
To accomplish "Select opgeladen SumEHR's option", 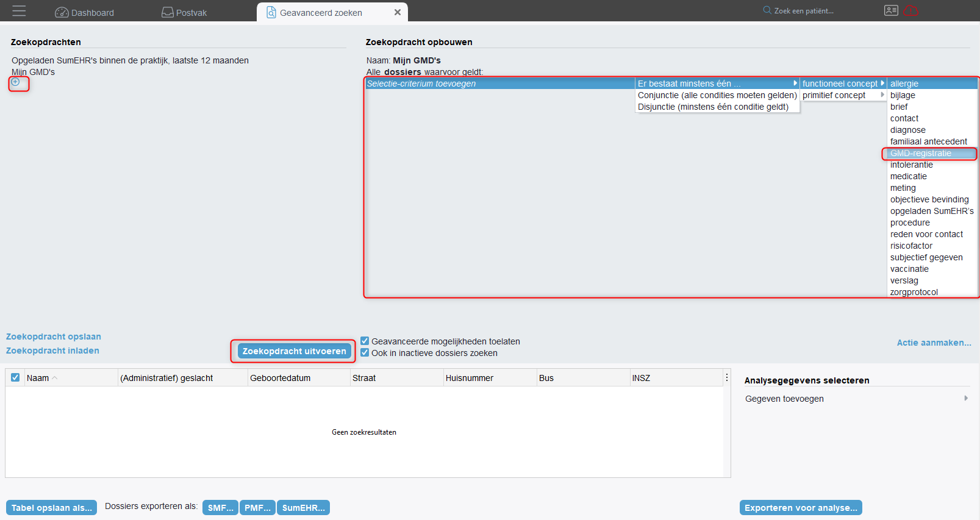I will pos(932,211).
